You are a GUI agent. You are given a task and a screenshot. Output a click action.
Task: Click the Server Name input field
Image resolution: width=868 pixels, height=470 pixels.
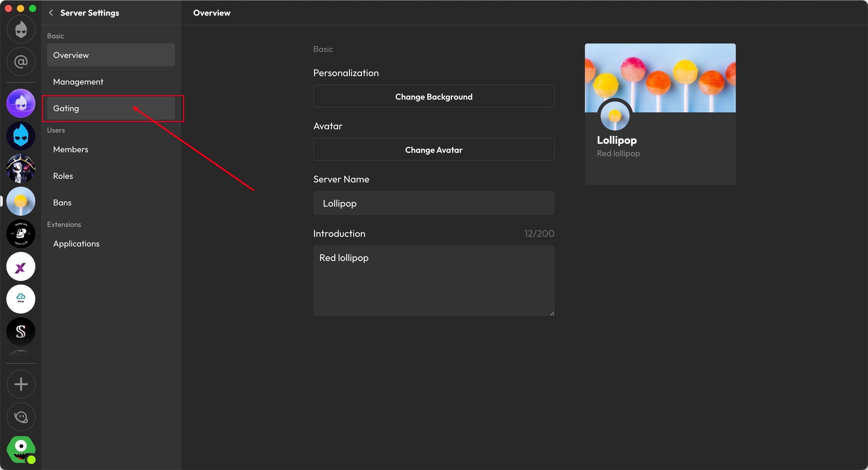[434, 203]
